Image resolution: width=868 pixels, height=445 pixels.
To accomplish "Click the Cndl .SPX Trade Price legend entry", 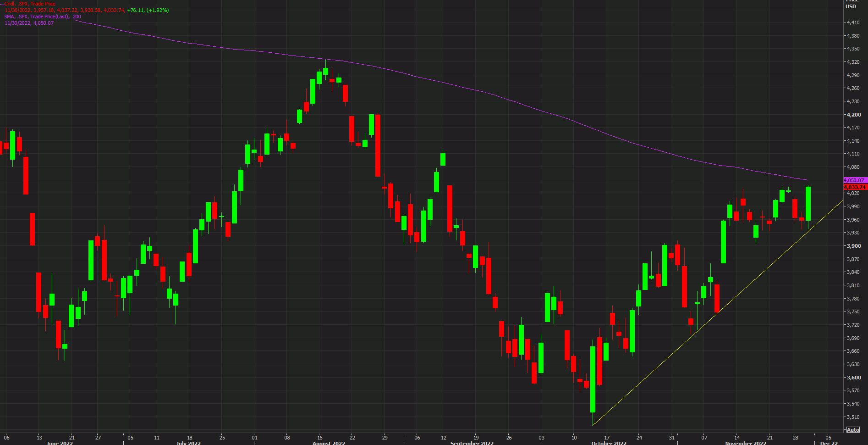I will 29,3.
